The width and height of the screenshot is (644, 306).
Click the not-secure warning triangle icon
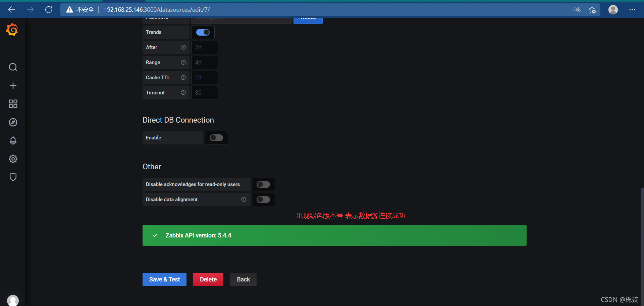tap(69, 10)
